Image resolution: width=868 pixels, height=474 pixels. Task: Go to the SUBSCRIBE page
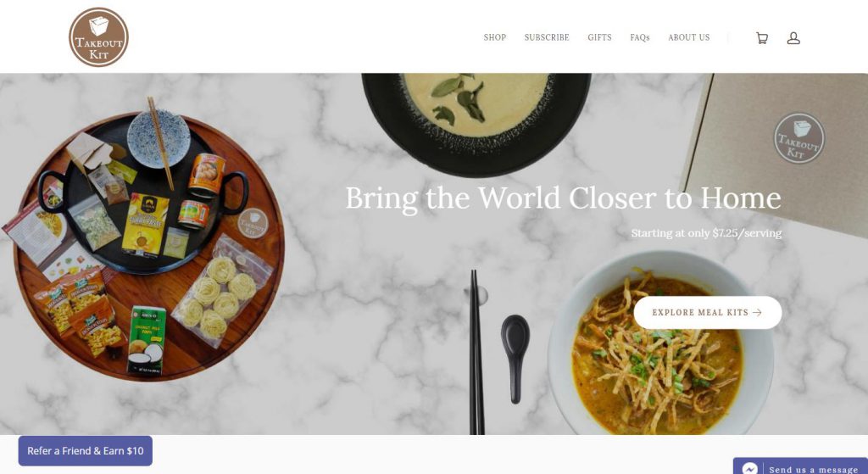[547, 37]
